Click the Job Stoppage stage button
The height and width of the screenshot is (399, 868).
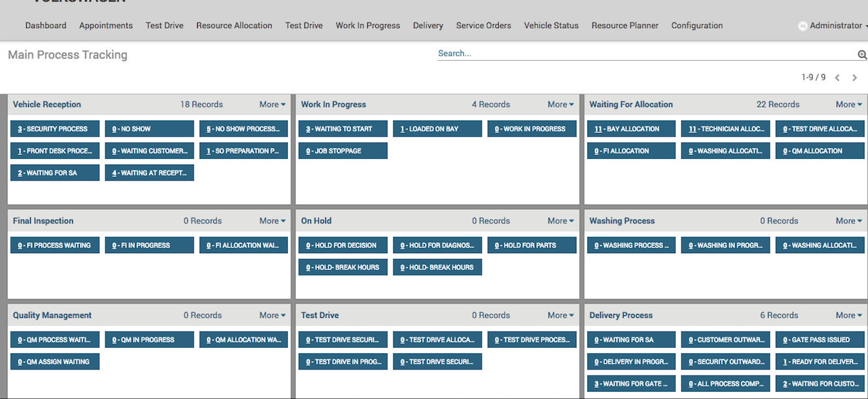tap(343, 151)
